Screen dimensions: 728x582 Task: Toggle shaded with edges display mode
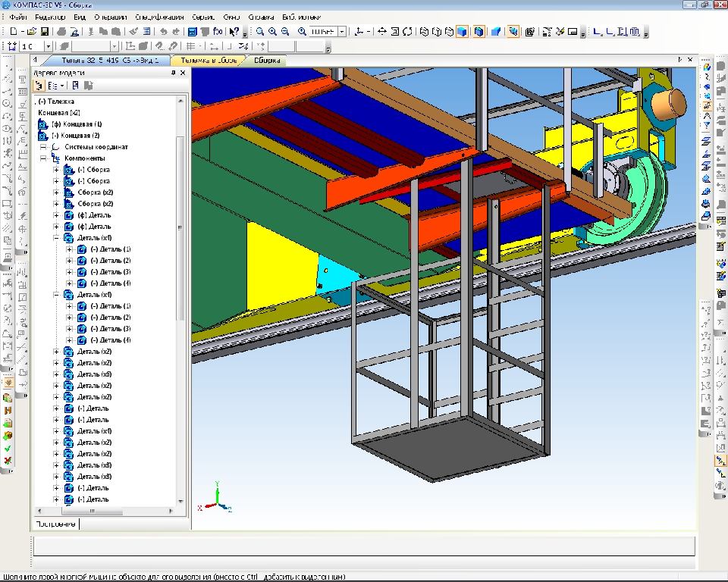[479, 32]
